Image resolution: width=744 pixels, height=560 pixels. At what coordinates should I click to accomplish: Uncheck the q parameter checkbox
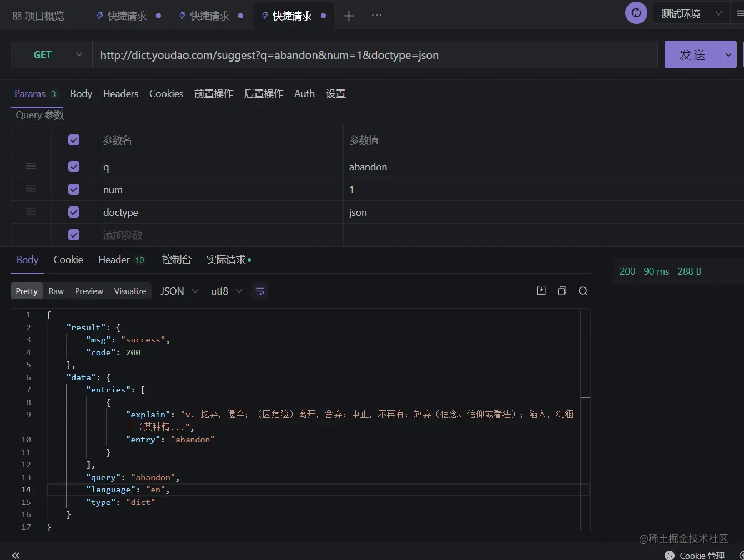click(x=73, y=167)
